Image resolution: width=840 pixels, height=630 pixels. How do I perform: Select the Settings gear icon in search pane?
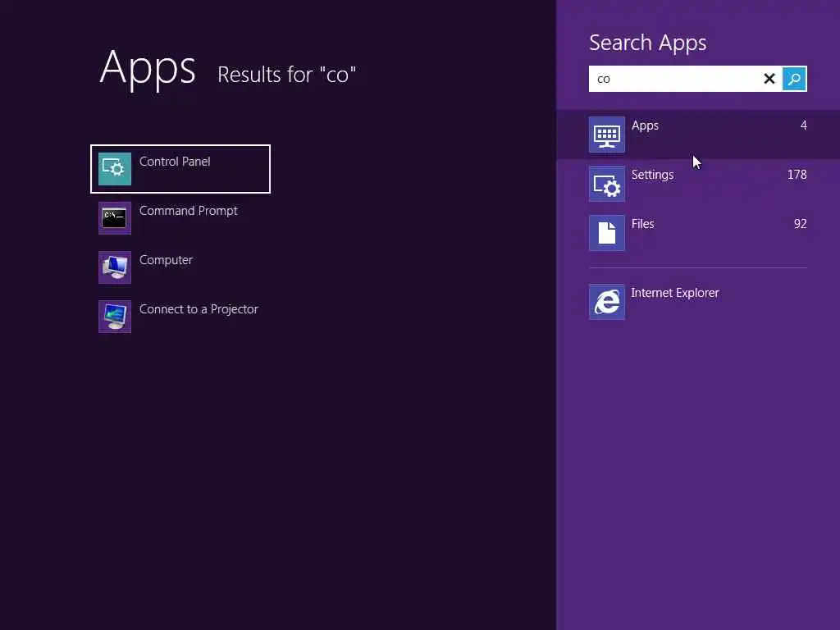pos(607,184)
